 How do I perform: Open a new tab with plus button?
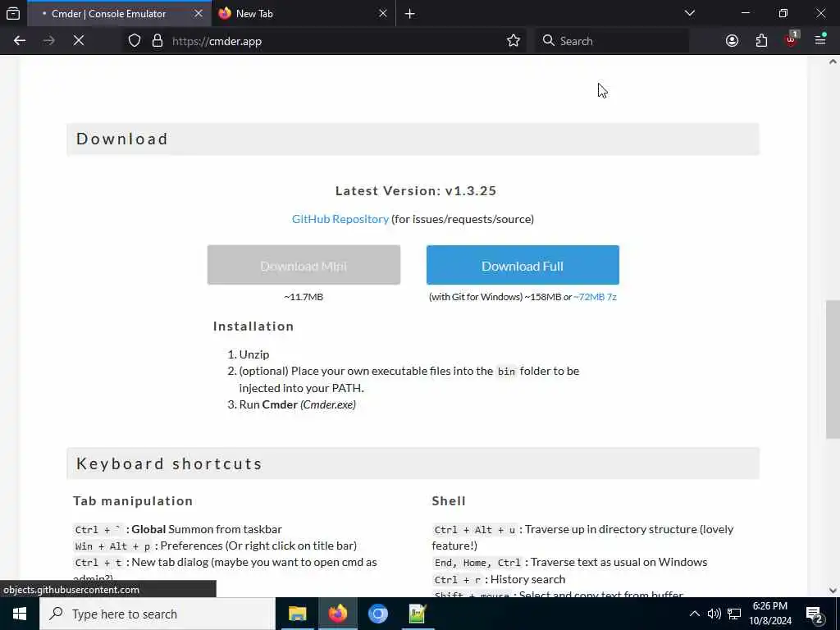click(x=410, y=14)
